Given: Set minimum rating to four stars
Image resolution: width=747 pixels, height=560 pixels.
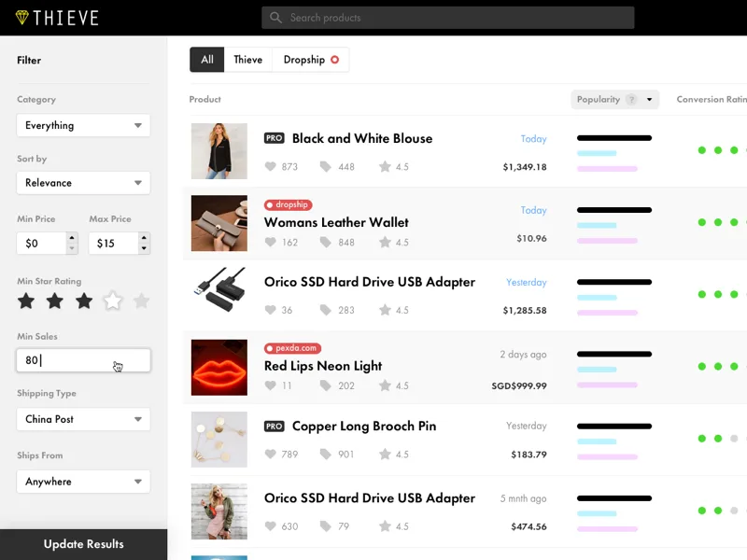Looking at the screenshot, I should point(113,301).
